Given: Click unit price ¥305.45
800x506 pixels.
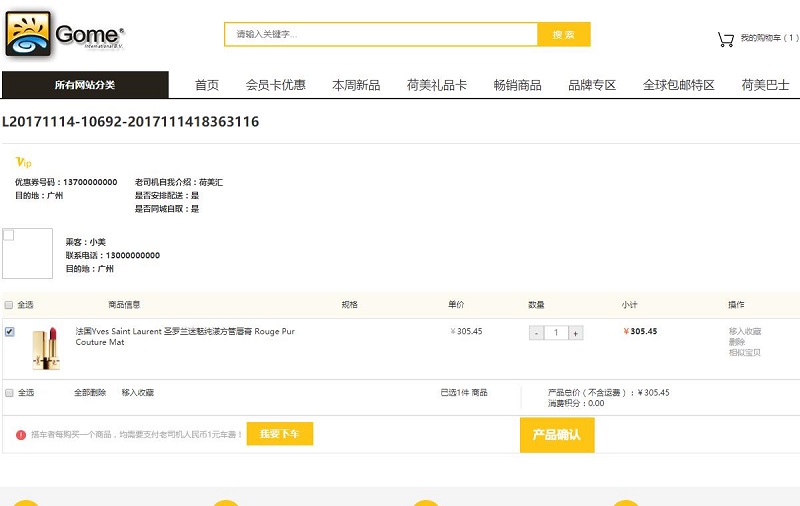Looking at the screenshot, I should coord(466,332).
